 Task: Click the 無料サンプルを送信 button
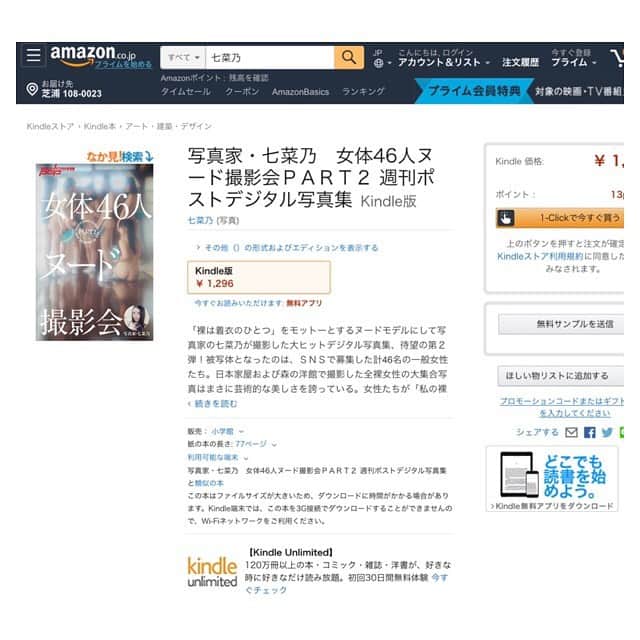coord(561,324)
